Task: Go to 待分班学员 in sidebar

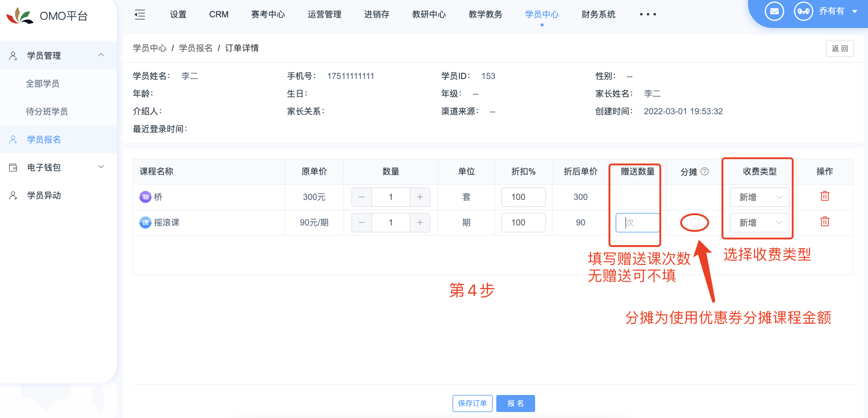Action: pos(47,112)
